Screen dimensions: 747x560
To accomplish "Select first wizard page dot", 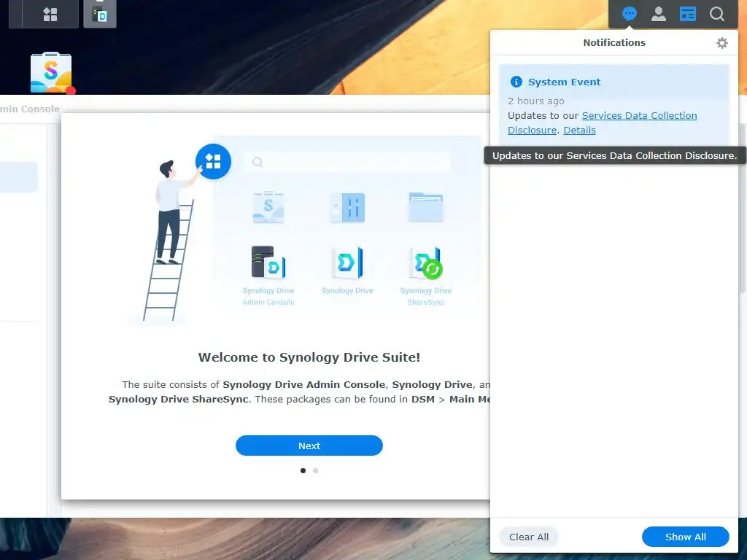I will tap(303, 470).
